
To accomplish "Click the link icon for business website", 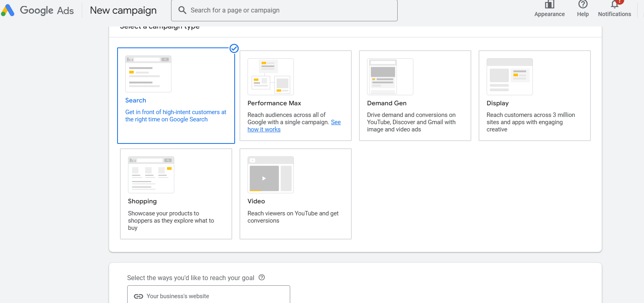I will pyautogui.click(x=138, y=296).
